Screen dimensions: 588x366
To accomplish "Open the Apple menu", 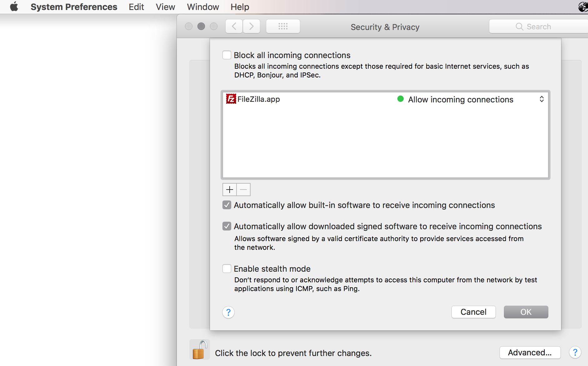I will click(x=14, y=7).
